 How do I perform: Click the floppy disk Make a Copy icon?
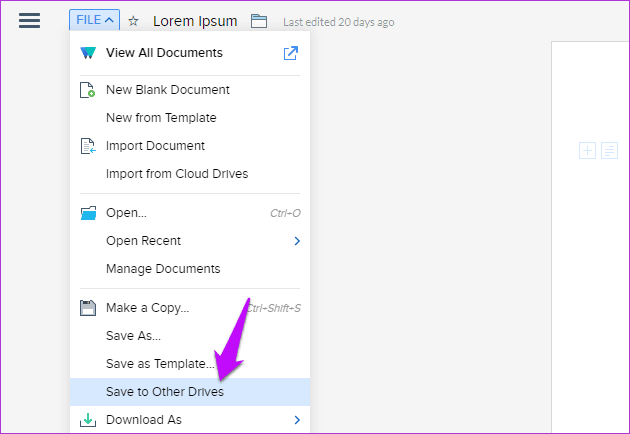click(88, 308)
